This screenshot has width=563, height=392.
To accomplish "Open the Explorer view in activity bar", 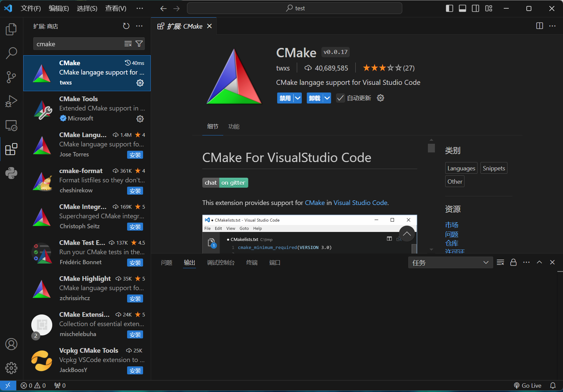I will pyautogui.click(x=11, y=29).
